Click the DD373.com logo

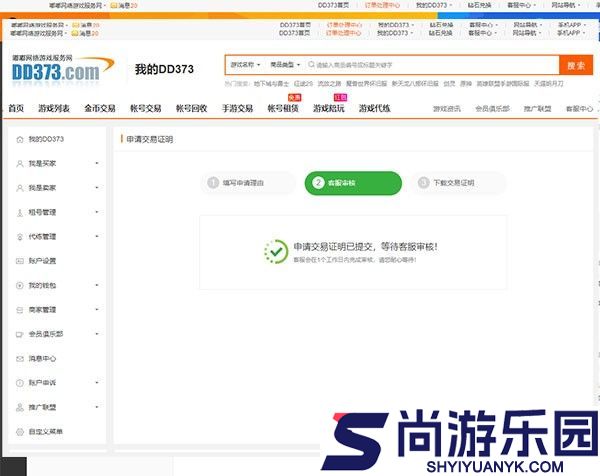pyautogui.click(x=63, y=69)
